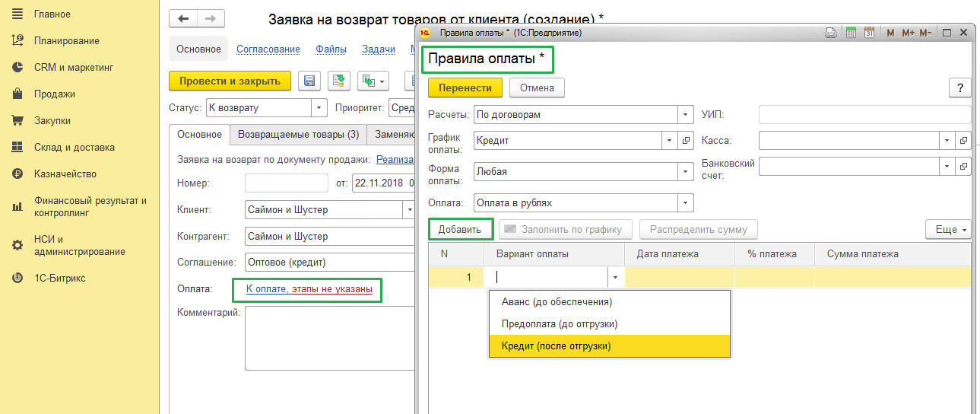Image resolution: width=980 pixels, height=414 pixels.
Task: Click the save (floppy disk) icon
Action: [x=309, y=81]
